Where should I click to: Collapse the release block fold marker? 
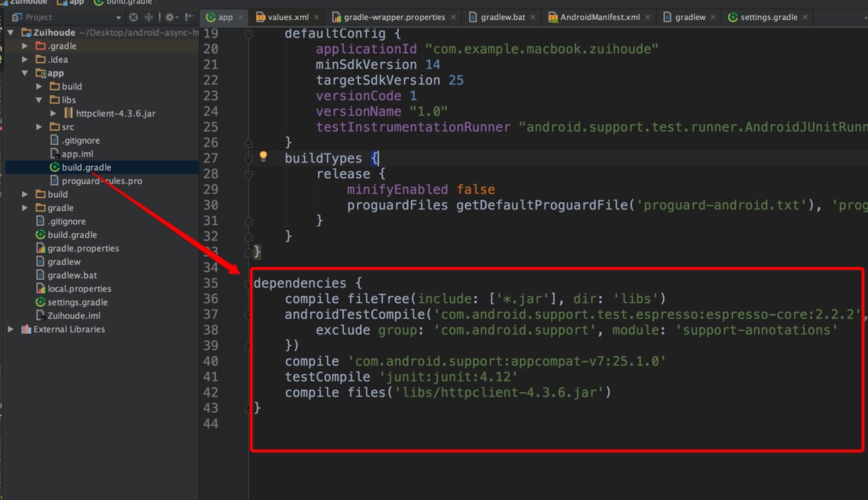tap(248, 174)
